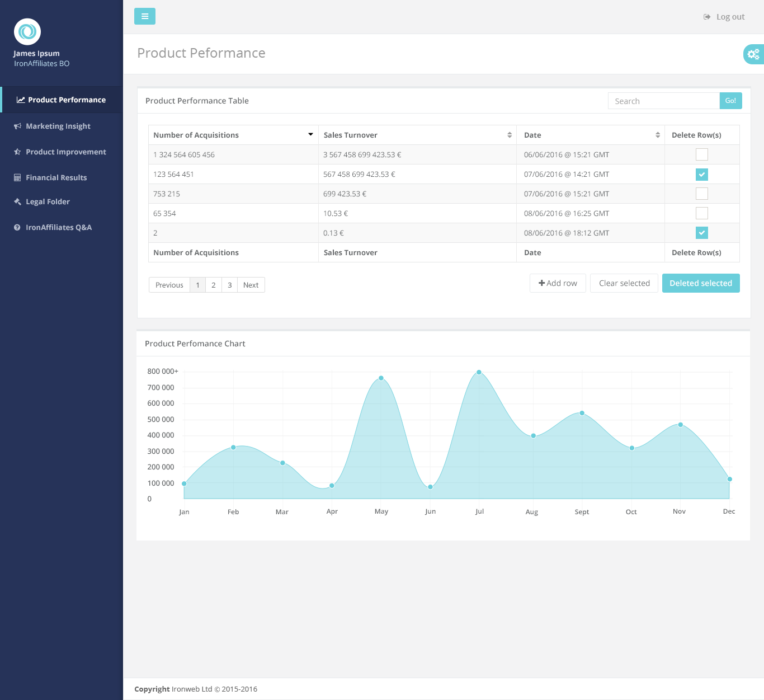
Task: Click the Marketing Insight megaphone icon
Action: [17, 126]
